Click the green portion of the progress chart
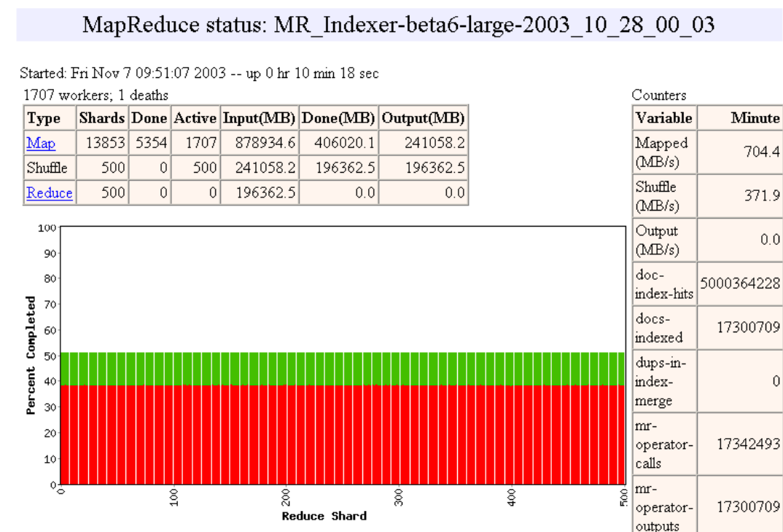 pyautogui.click(x=343, y=369)
